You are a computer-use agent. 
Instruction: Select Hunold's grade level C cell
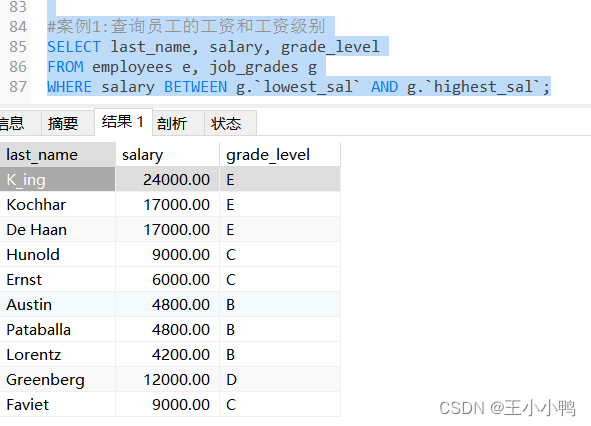point(280,254)
